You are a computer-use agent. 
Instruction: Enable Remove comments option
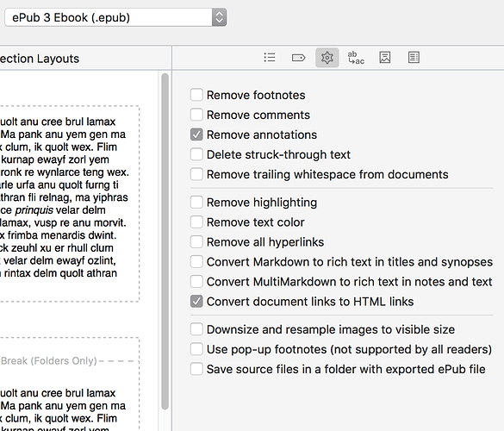(x=196, y=115)
